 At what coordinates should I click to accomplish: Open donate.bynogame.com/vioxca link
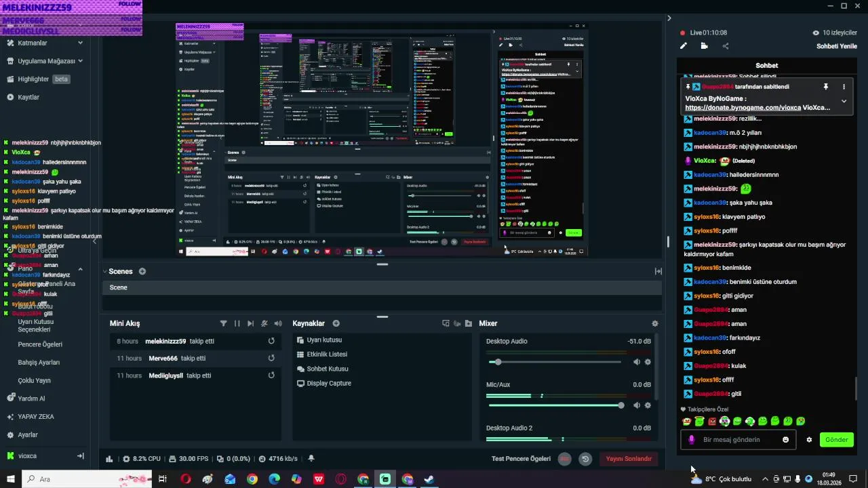[743, 107]
